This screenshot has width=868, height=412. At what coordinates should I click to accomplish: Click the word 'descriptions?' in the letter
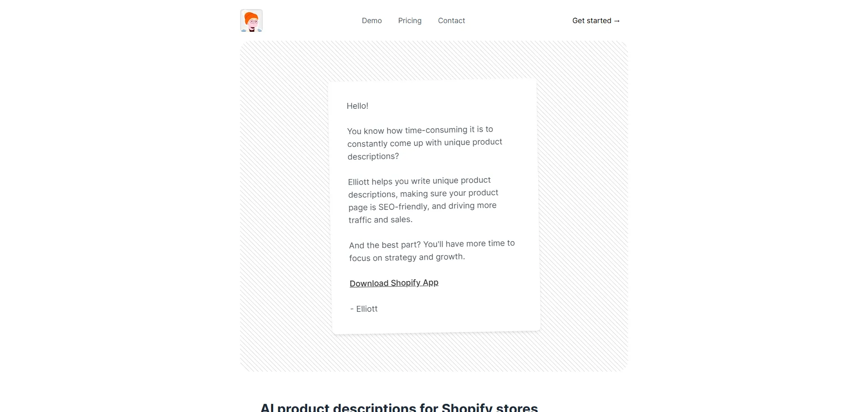[373, 157]
